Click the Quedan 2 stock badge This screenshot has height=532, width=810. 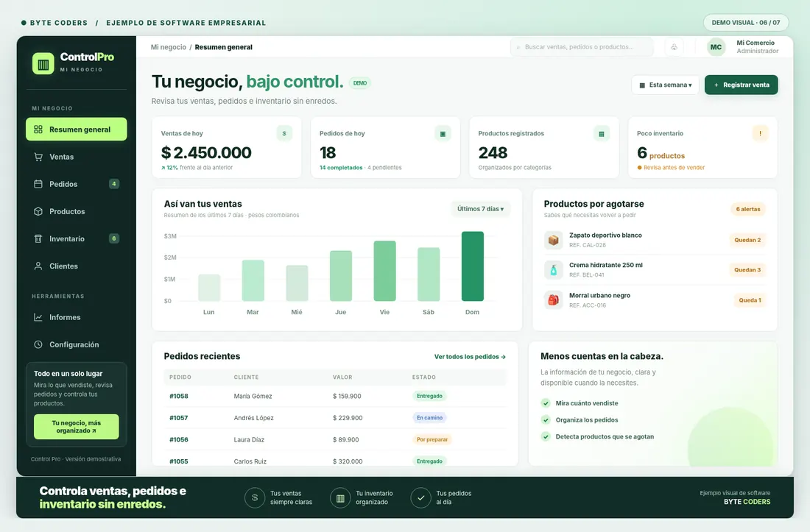(747, 240)
